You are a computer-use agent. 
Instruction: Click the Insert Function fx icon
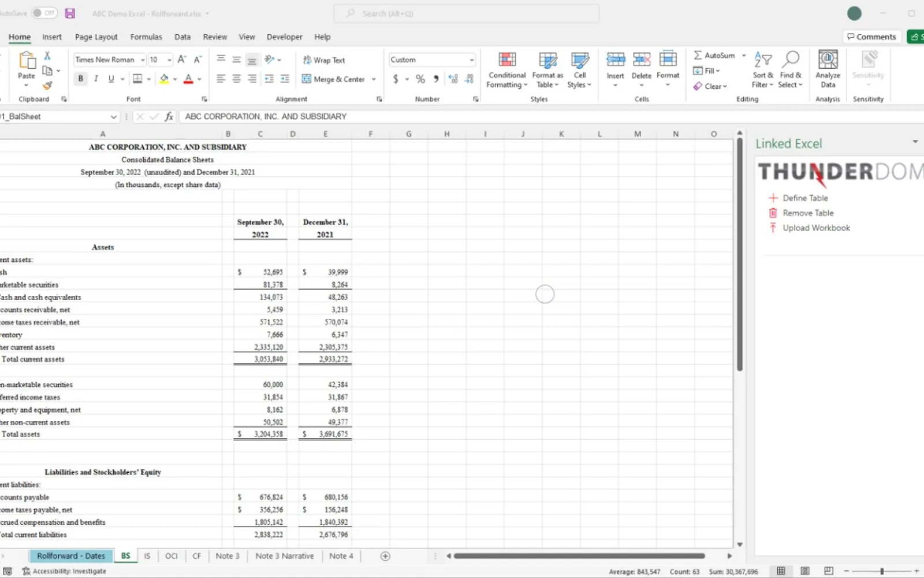pos(169,117)
